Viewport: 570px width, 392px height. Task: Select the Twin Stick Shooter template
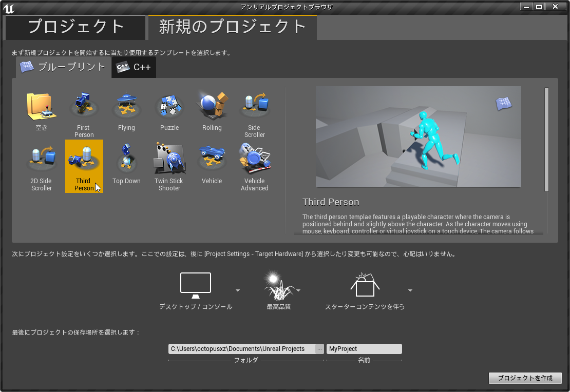pos(169,166)
